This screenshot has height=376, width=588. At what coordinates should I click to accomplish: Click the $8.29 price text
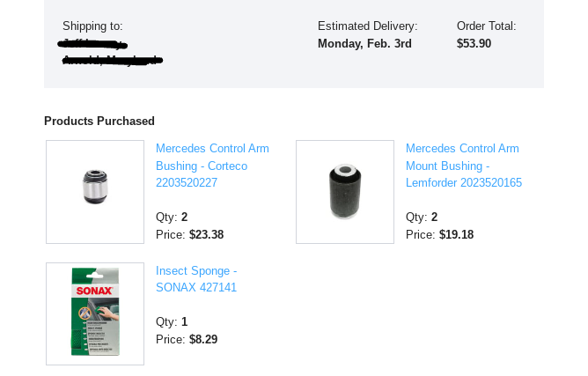[203, 339]
